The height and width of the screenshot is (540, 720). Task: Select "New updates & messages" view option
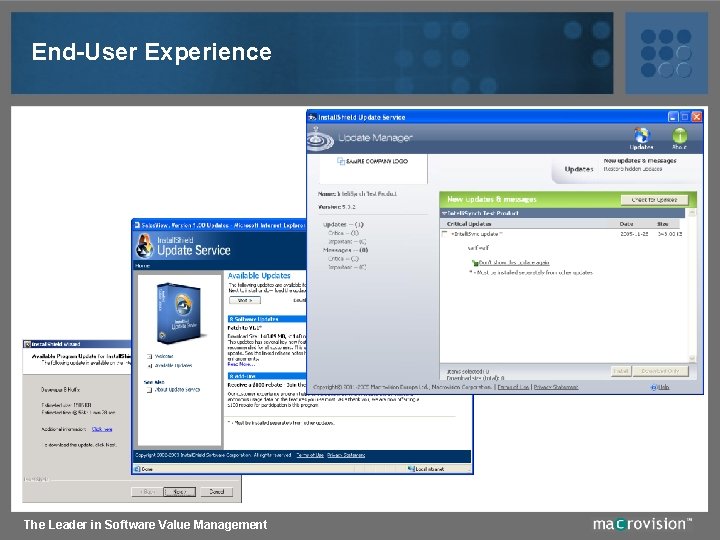tap(640, 161)
